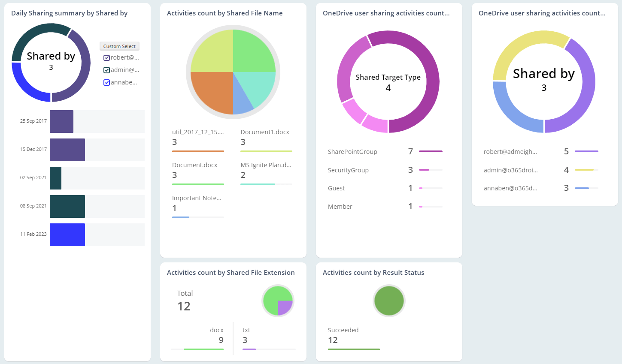Click the green Succeeded donut chart
The width and height of the screenshot is (622, 364).
pyautogui.click(x=389, y=301)
